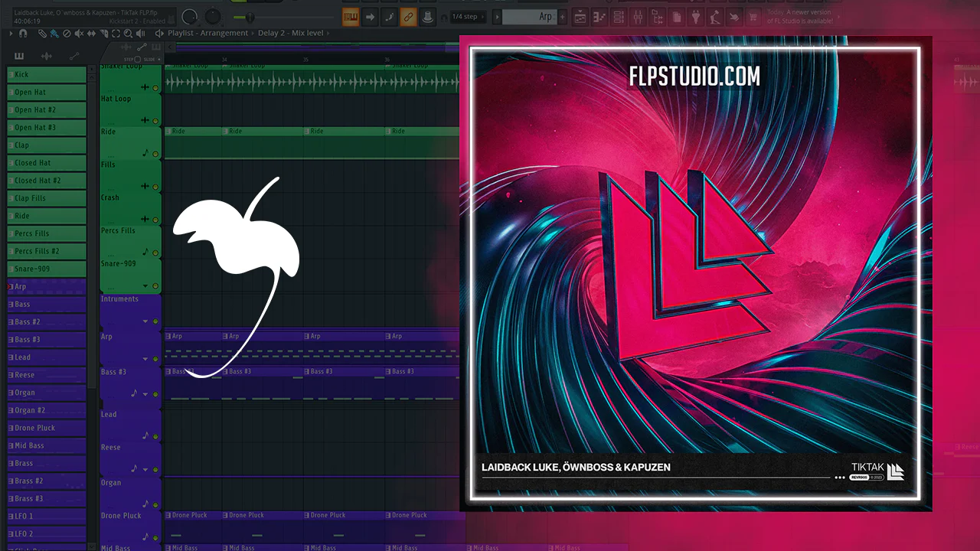Screen dimensions: 980x551
Task: Open the content shop cart icon
Action: tap(753, 16)
